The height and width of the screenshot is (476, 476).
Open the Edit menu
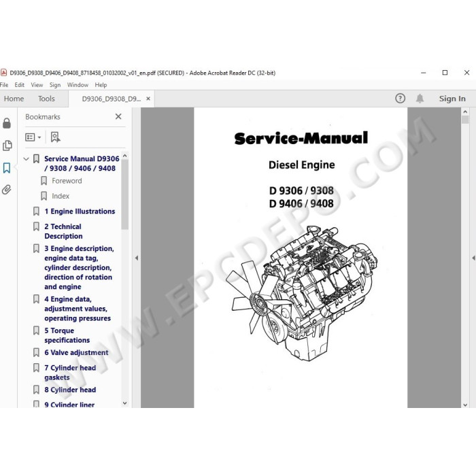(20, 85)
